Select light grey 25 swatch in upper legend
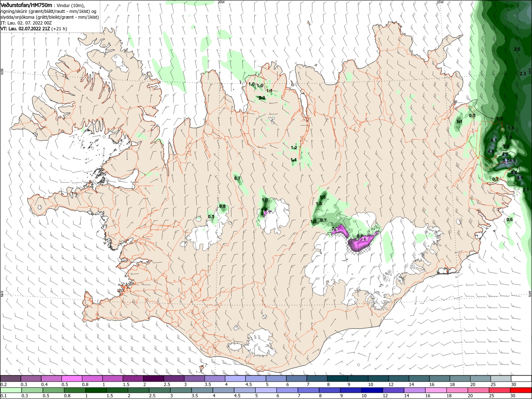Image resolution: width=532 pixels, height=399 pixels. (500, 379)
